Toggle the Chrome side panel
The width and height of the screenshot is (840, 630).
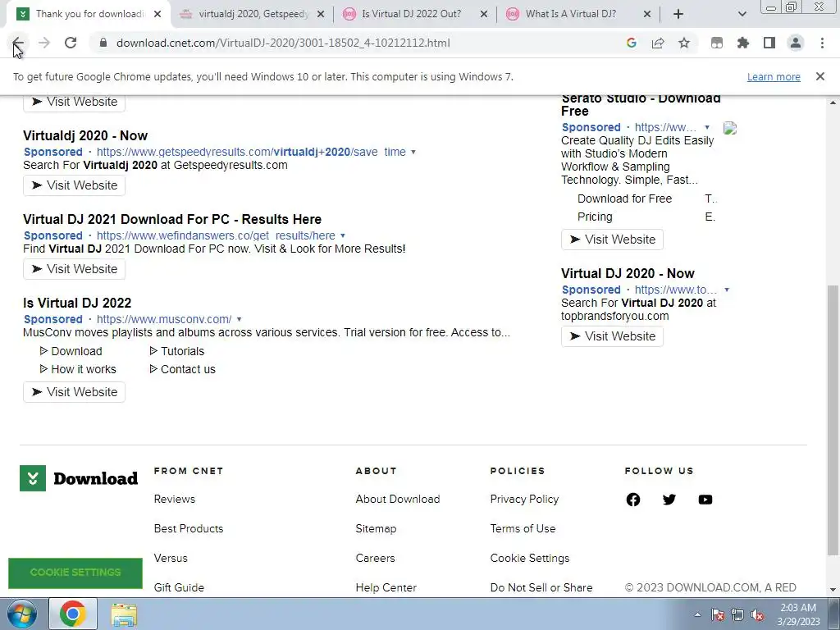(769, 43)
